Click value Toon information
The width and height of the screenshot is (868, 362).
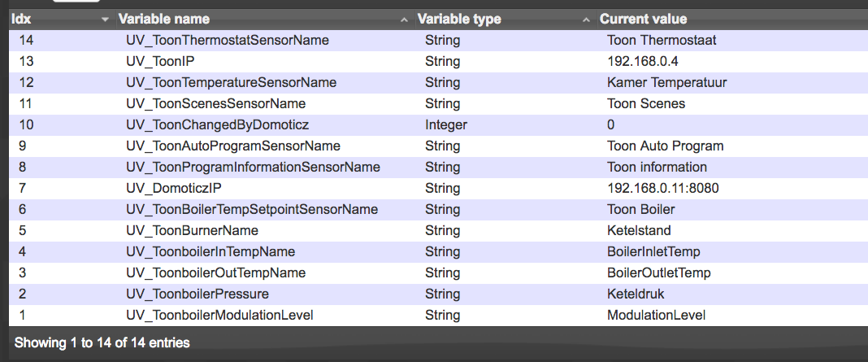[657, 167]
